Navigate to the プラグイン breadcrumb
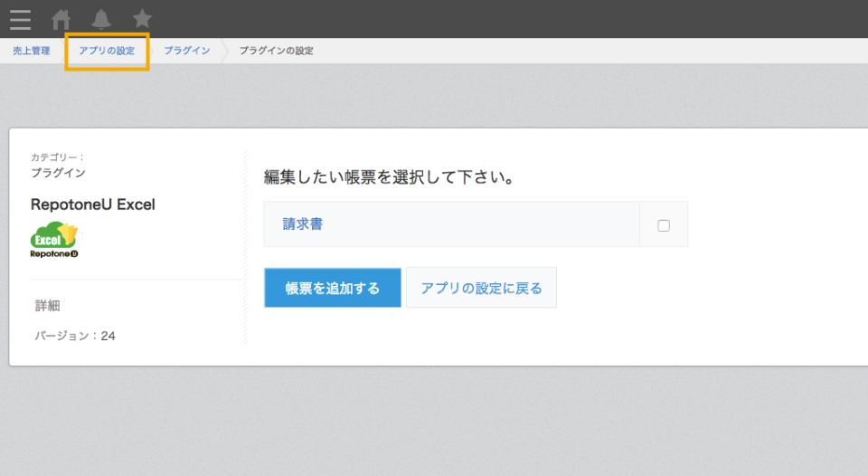Viewport: 868px width, 476px height. (187, 51)
